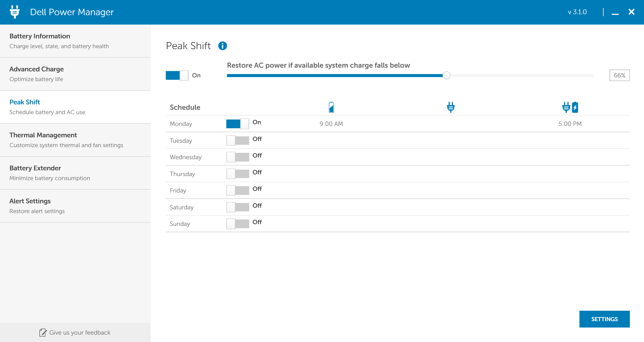Turn on the Thursday schedule toggle
The image size is (644, 342).
click(x=237, y=174)
